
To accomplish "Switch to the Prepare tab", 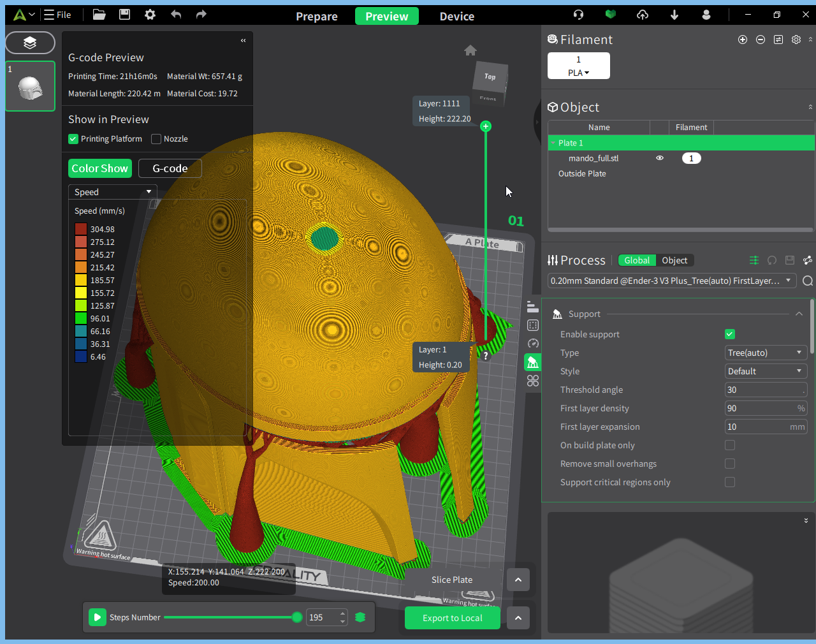I will (317, 17).
